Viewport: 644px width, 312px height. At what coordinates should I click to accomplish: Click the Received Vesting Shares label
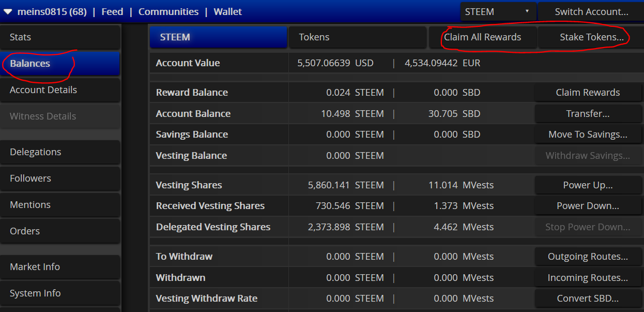210,206
